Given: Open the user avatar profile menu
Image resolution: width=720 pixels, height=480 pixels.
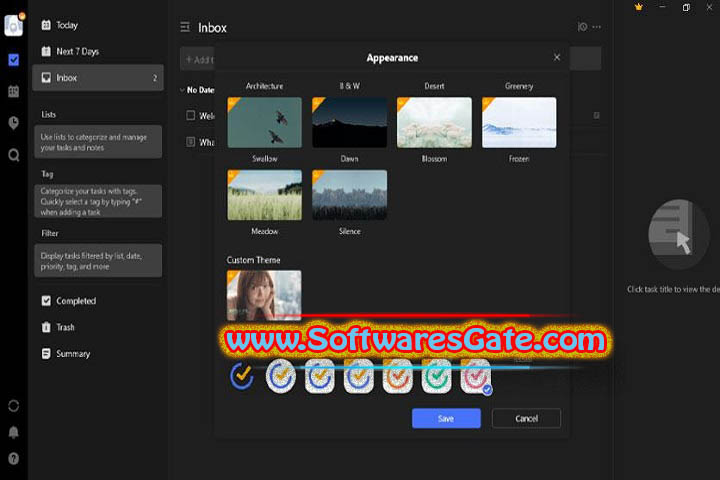Looking at the screenshot, I should click(x=14, y=25).
